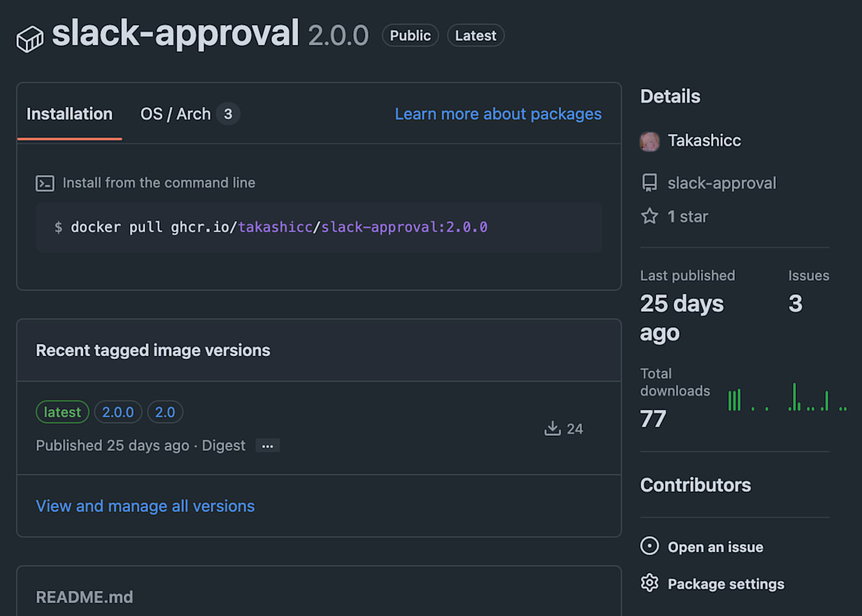The image size is (862, 616).
Task: Click Published 25 days ago text
Action: (113, 446)
